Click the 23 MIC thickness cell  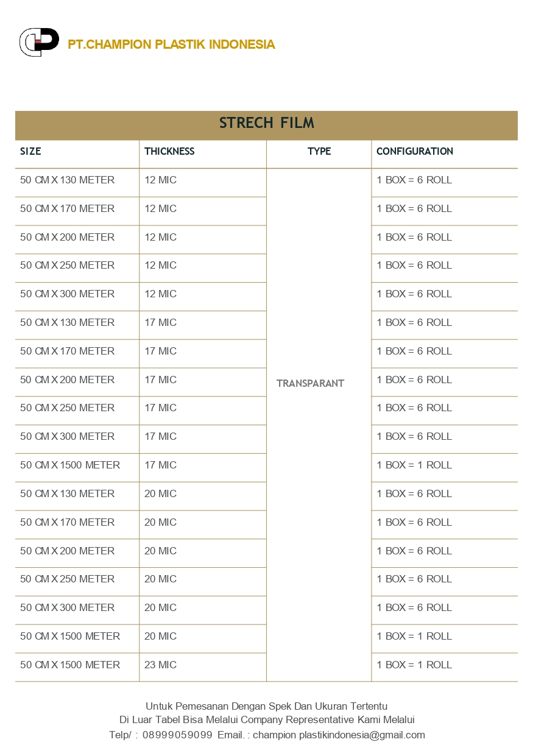(160, 665)
